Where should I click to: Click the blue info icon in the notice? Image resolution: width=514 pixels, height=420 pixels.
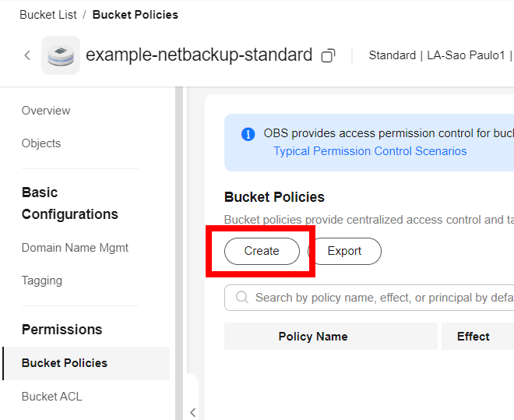[248, 134]
